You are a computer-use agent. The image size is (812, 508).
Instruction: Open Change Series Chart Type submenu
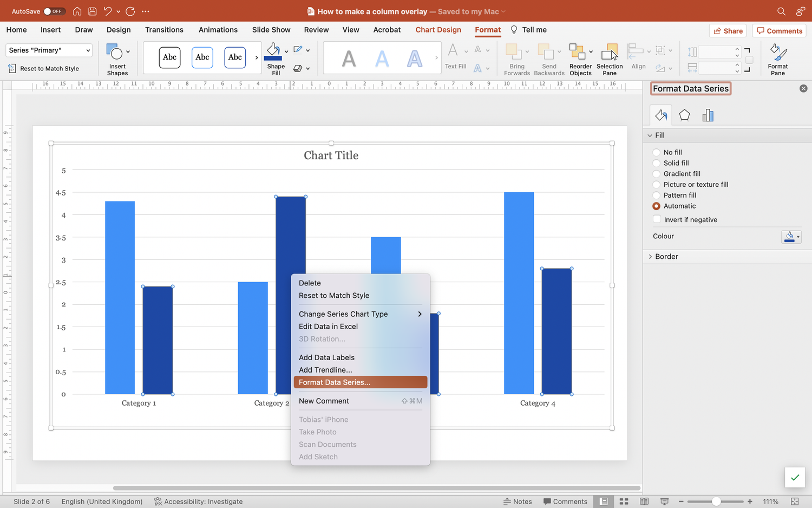(x=360, y=314)
